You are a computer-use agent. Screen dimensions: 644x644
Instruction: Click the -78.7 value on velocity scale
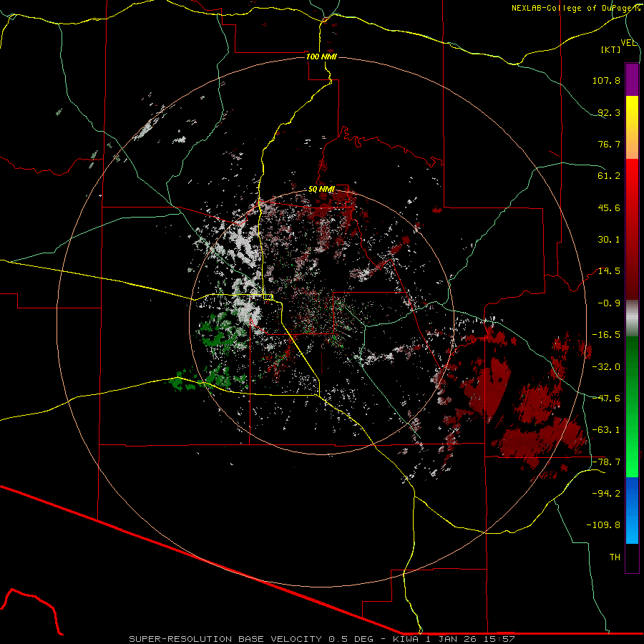point(606,462)
